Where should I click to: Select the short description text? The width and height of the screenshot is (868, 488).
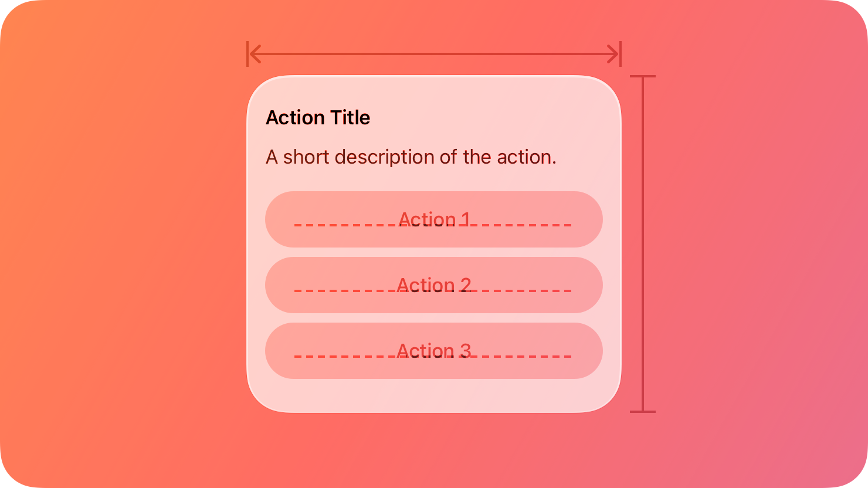tap(411, 157)
